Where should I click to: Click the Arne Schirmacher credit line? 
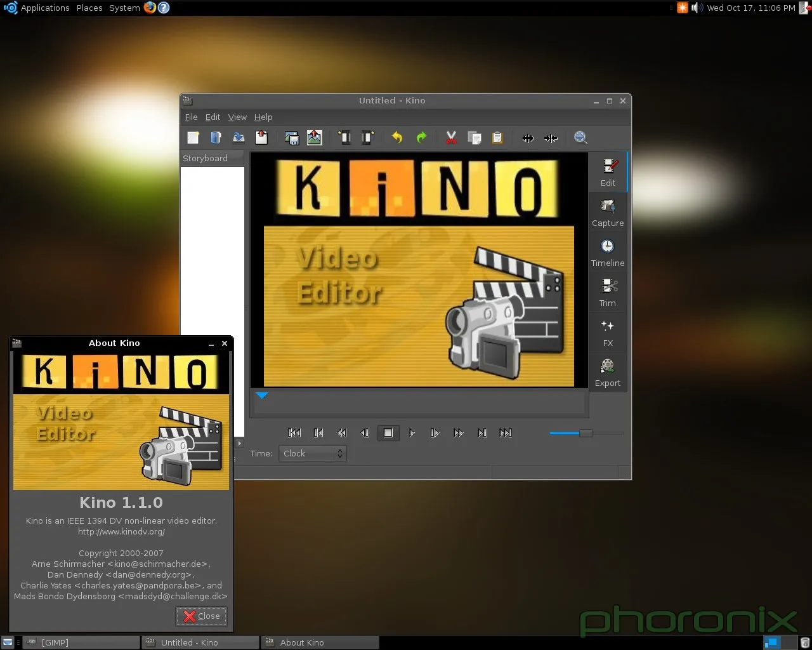[121, 564]
